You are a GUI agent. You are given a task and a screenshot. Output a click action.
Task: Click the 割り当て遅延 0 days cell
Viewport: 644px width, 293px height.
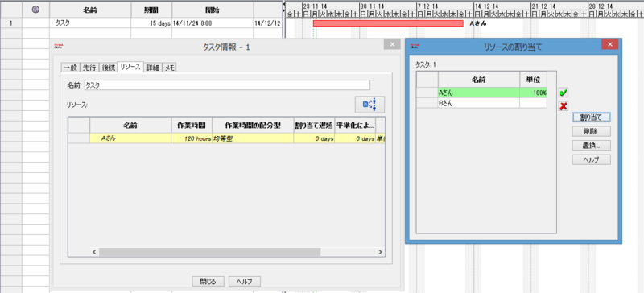pos(314,138)
